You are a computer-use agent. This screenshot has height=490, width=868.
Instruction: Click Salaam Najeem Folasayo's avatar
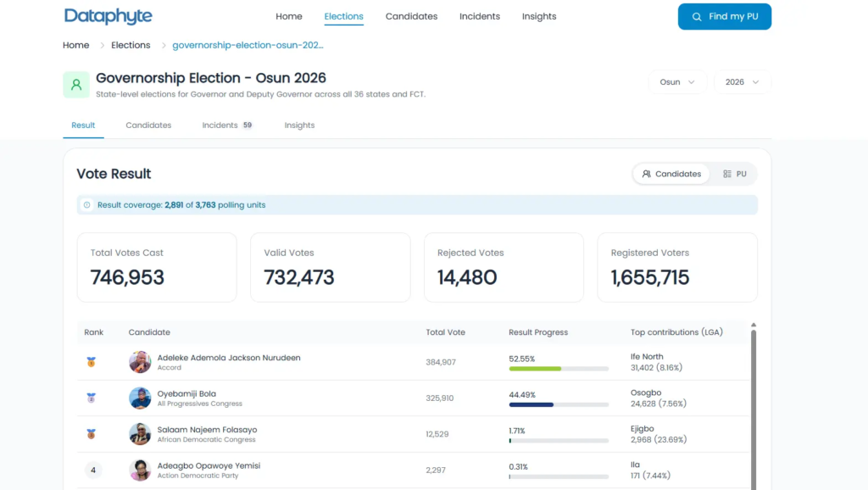[140, 434]
